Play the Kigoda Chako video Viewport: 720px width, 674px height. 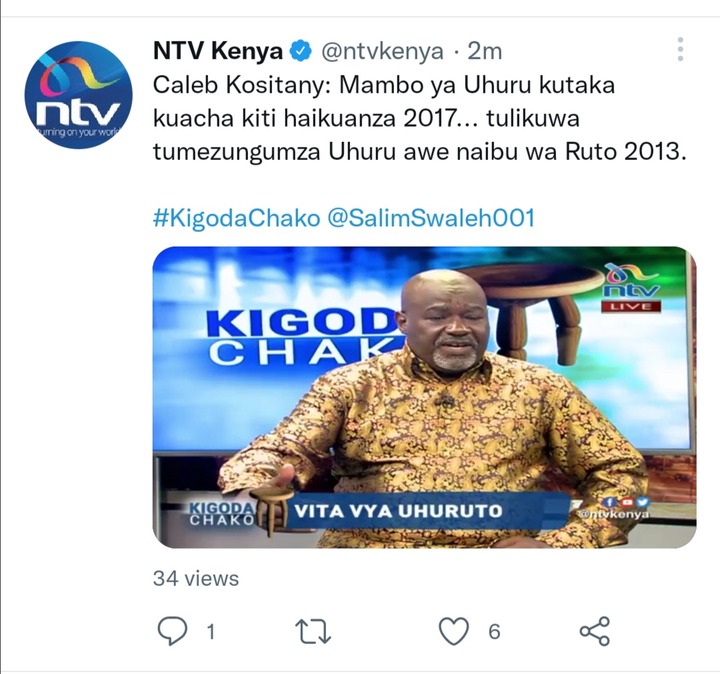click(424, 397)
